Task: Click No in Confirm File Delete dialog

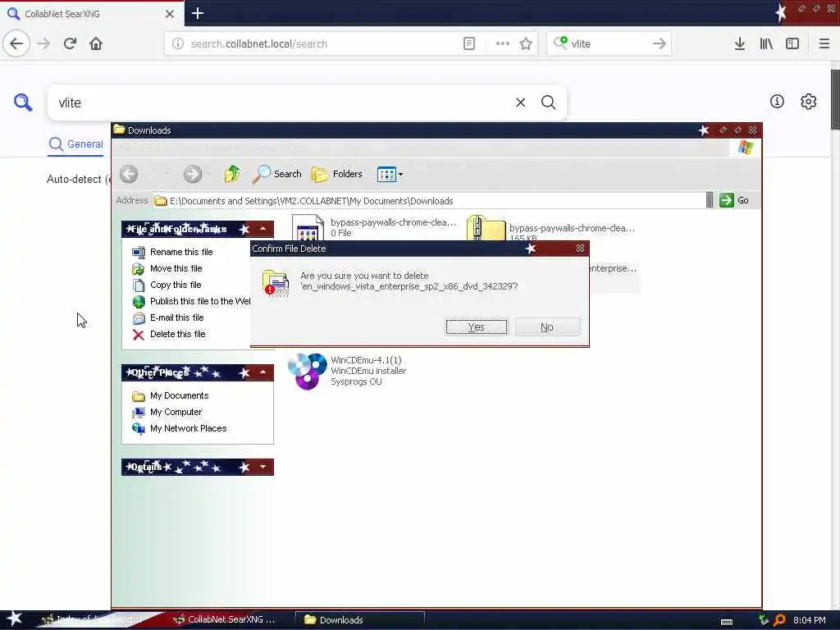Action: pyautogui.click(x=547, y=326)
